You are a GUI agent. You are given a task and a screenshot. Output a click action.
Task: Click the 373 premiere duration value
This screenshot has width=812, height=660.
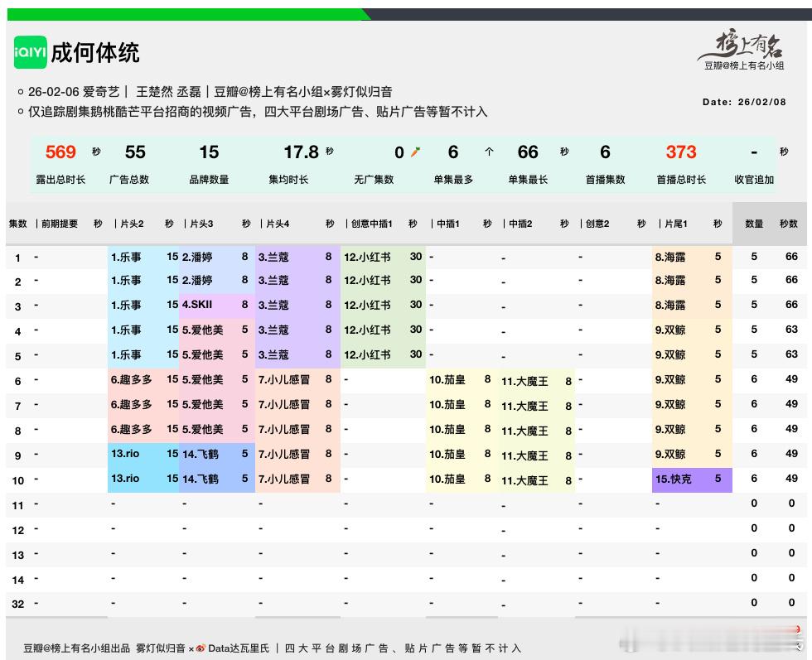[681, 152]
